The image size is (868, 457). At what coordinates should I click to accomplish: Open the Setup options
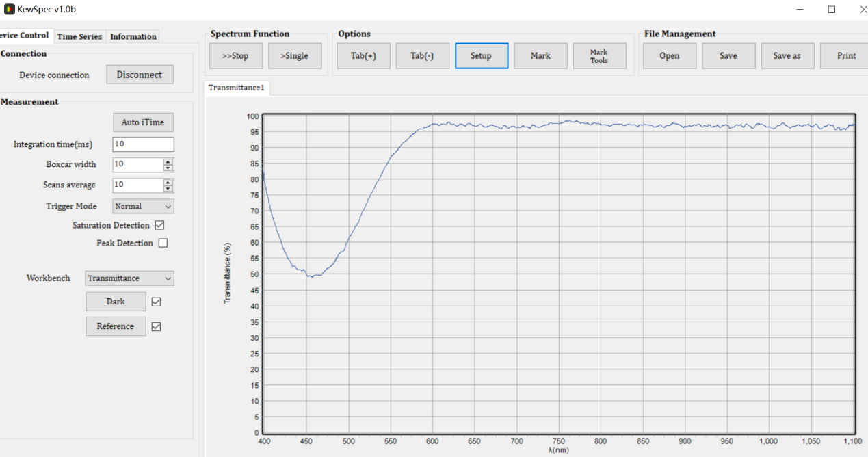tap(481, 56)
